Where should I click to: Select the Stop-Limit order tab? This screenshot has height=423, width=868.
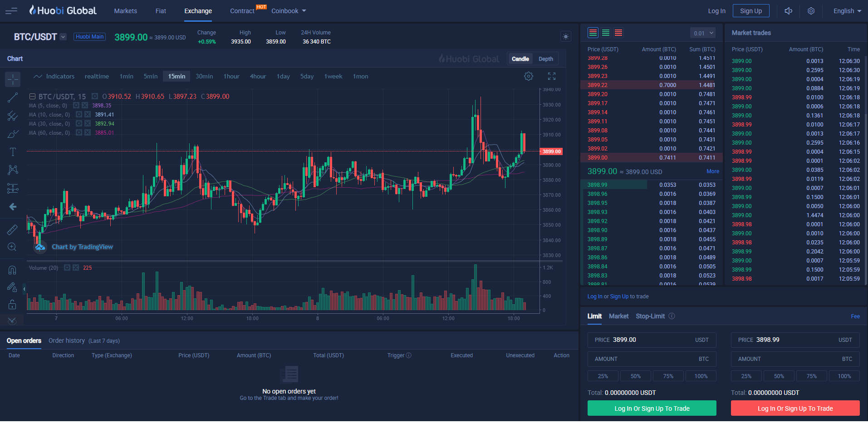650,316
